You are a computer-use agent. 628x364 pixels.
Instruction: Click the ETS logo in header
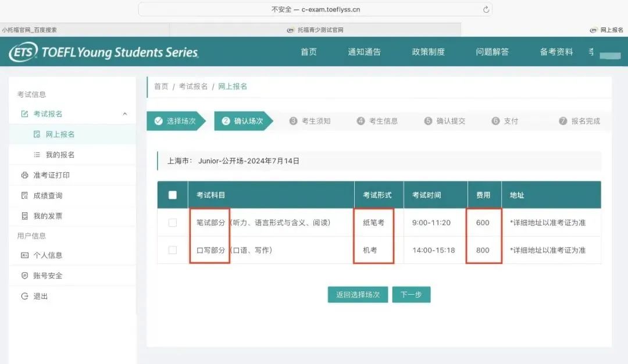(23, 52)
